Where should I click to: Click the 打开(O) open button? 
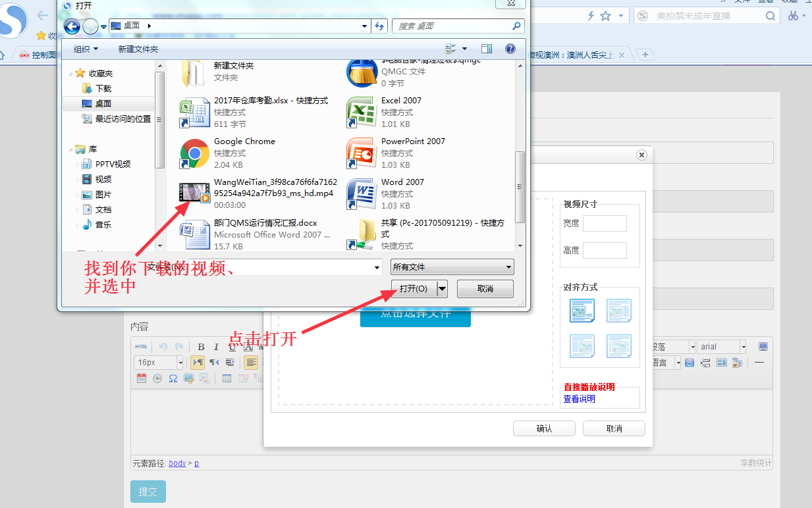coord(414,288)
